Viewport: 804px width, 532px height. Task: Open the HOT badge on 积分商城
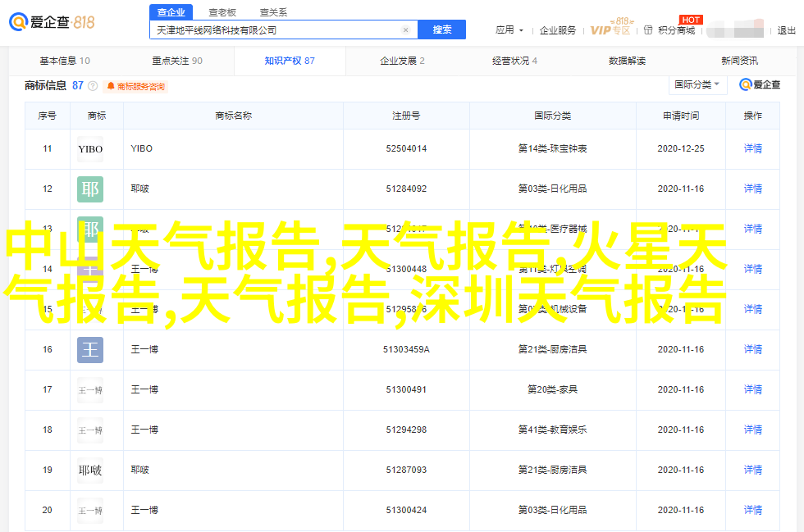(x=690, y=20)
